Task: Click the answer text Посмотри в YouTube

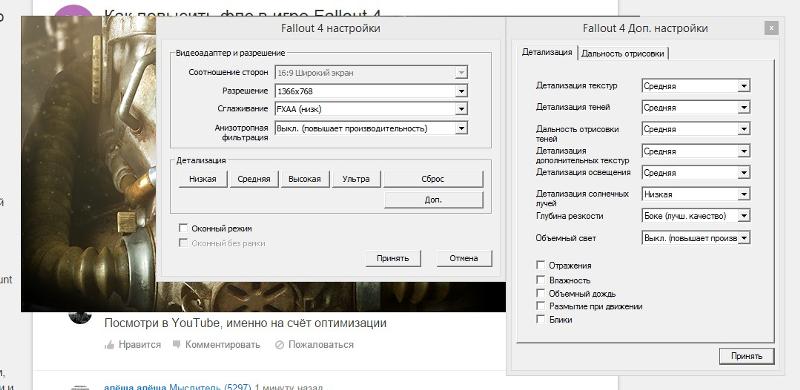Action: point(245,323)
